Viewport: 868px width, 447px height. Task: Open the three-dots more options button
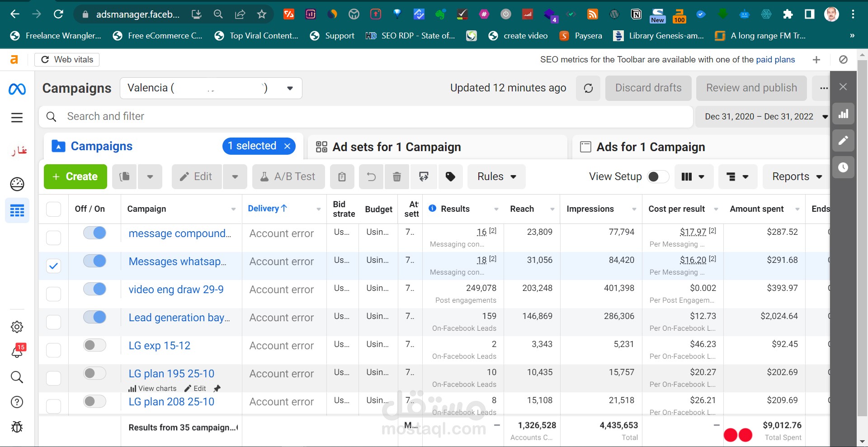pos(824,88)
